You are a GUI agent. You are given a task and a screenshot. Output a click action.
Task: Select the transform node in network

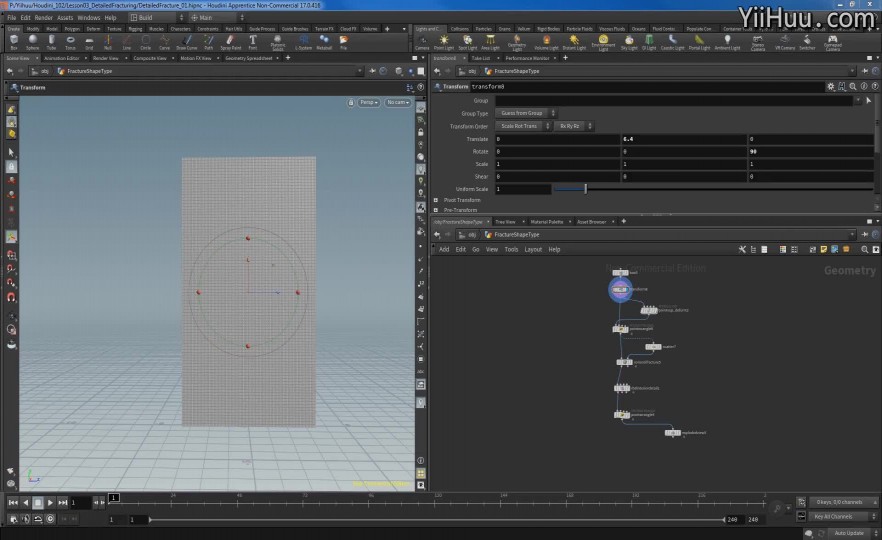(x=620, y=290)
